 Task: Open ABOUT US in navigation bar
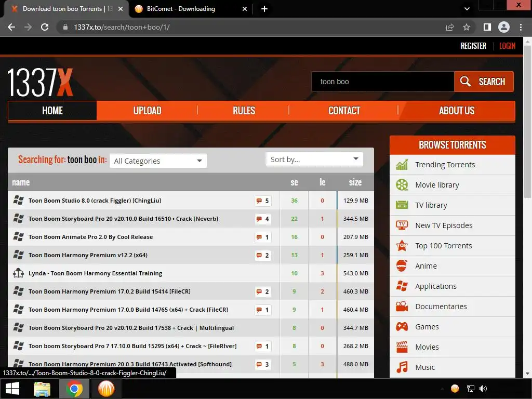(457, 111)
